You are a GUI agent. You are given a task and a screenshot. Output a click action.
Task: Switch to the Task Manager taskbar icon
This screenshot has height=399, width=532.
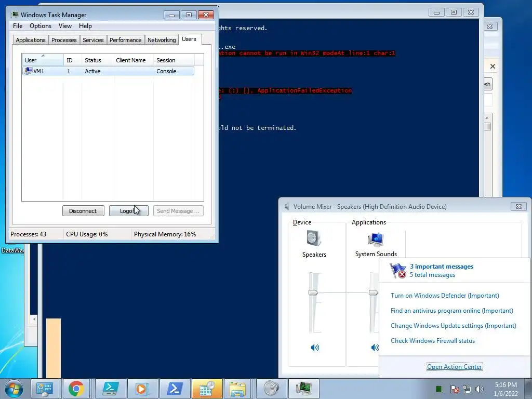pos(303,389)
